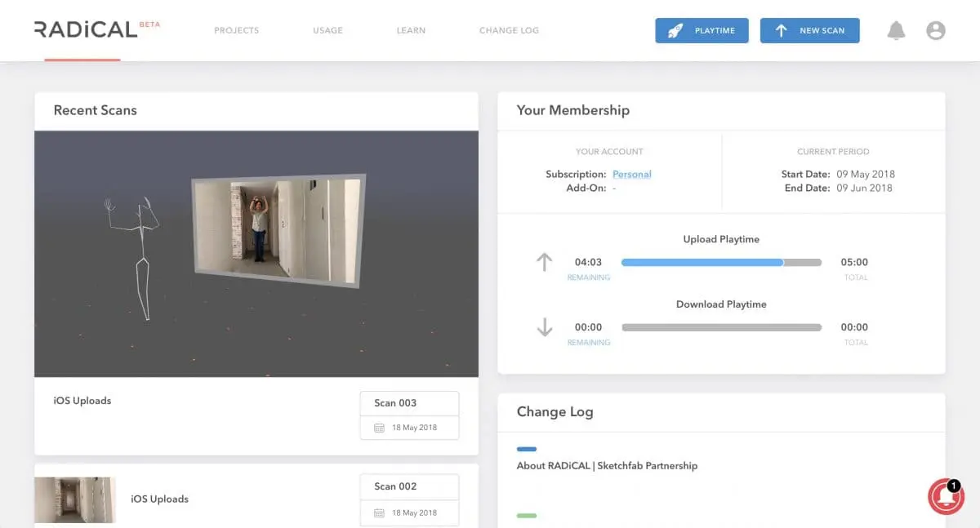This screenshot has width=980, height=528.
Task: Click the upload arrow icon beside Upload Playtime
Action: tap(544, 262)
